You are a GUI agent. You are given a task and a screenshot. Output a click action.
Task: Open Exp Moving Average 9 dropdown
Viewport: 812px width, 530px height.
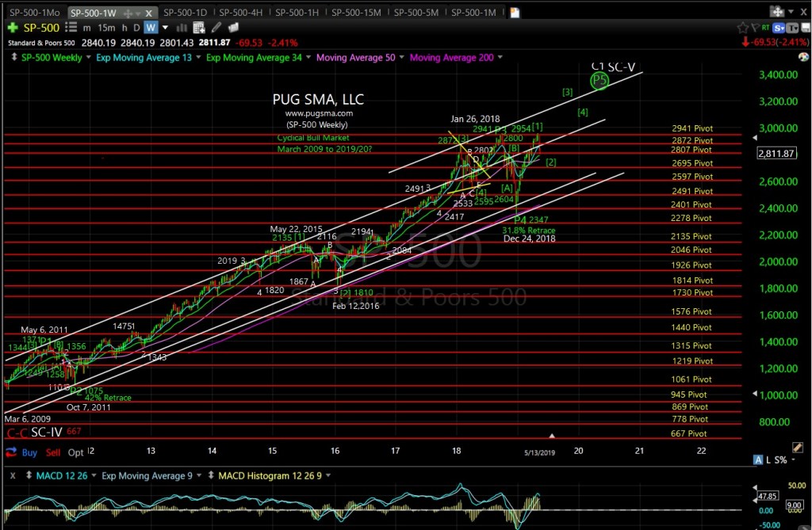(x=199, y=475)
